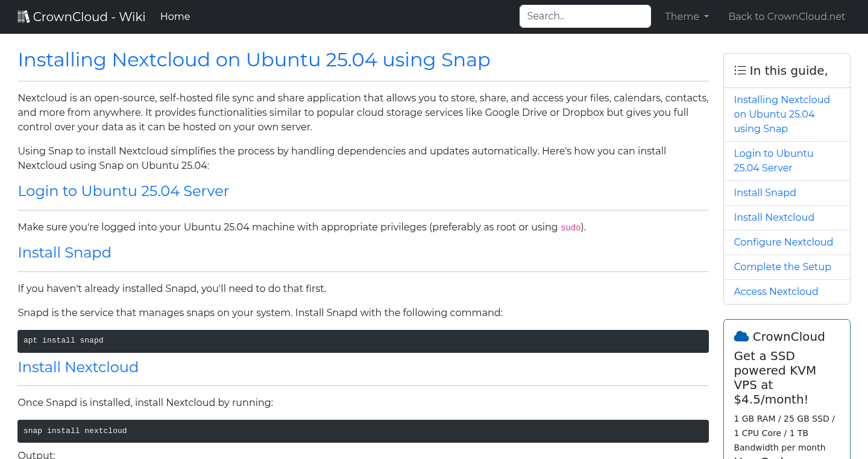This screenshot has width=868, height=459.
Task: Open 'Back to CrownCloud.net'
Action: point(787,16)
